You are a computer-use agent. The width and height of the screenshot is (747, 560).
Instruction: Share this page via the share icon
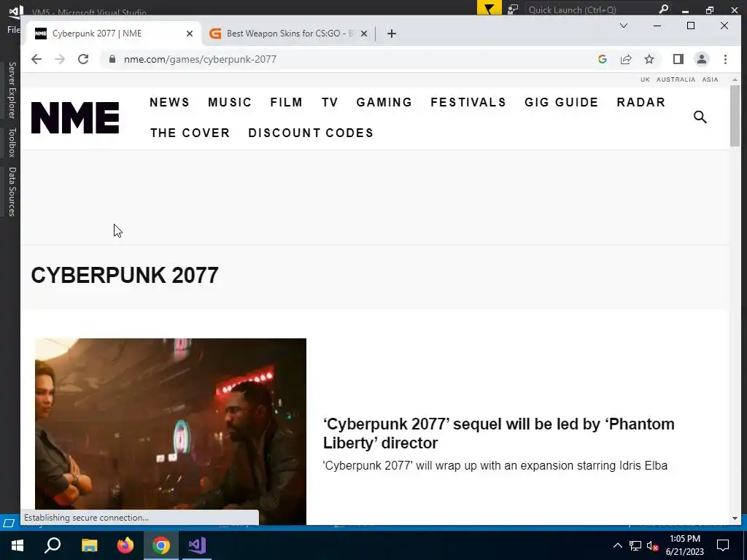625,59
